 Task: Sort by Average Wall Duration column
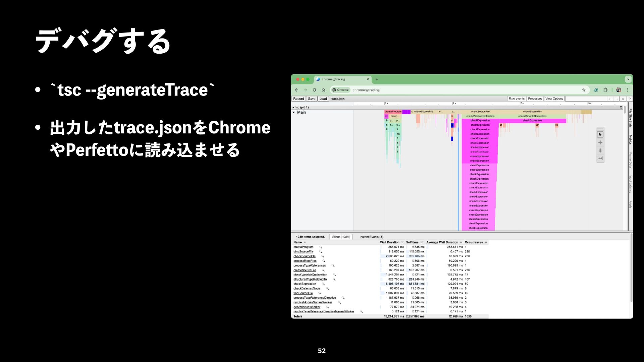point(444,242)
